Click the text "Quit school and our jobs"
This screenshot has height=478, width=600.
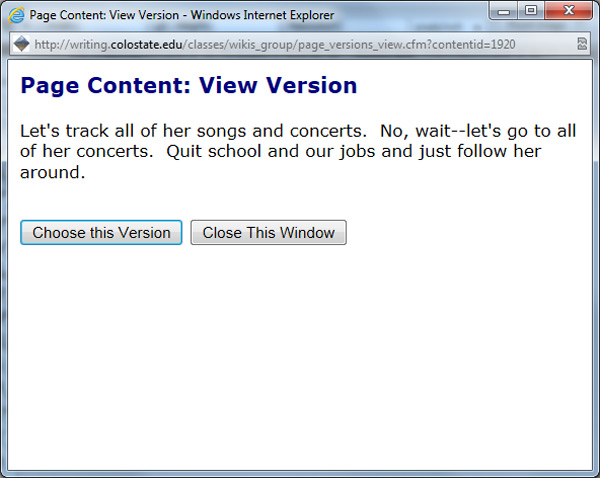pyautogui.click(x=271, y=152)
